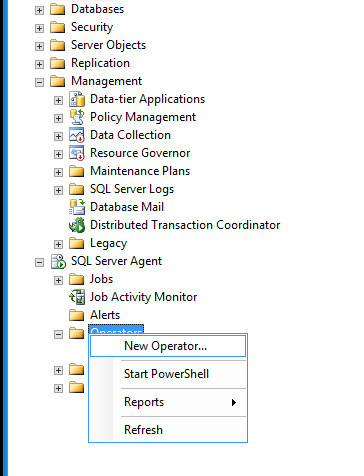Screen dimensions: 364x476
Task: Expand the Server Objects node
Action: coord(39,46)
